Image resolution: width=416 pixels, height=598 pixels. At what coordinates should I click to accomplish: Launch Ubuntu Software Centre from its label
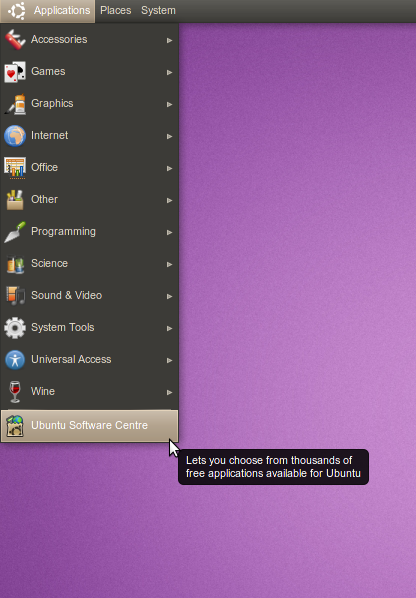89,426
